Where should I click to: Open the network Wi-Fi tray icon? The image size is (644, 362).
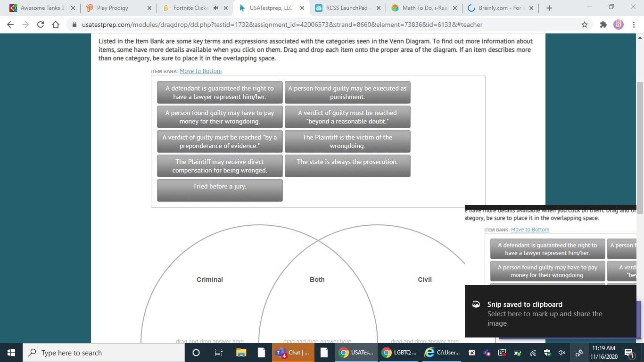(x=533, y=353)
